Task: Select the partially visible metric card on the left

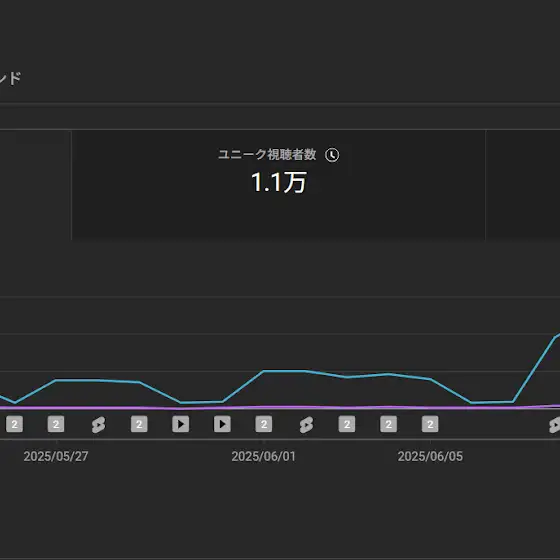Action: [35, 185]
